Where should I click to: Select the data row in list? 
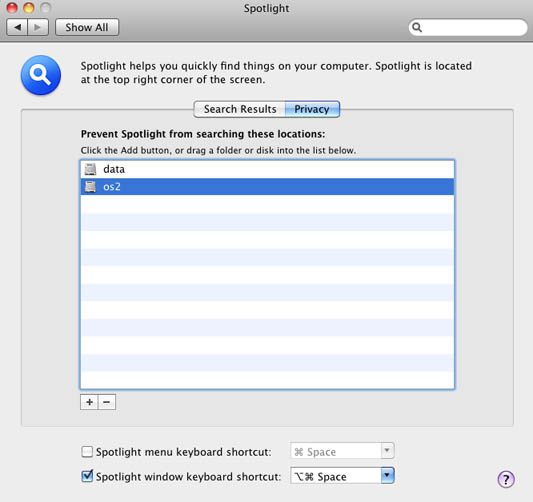(267, 169)
